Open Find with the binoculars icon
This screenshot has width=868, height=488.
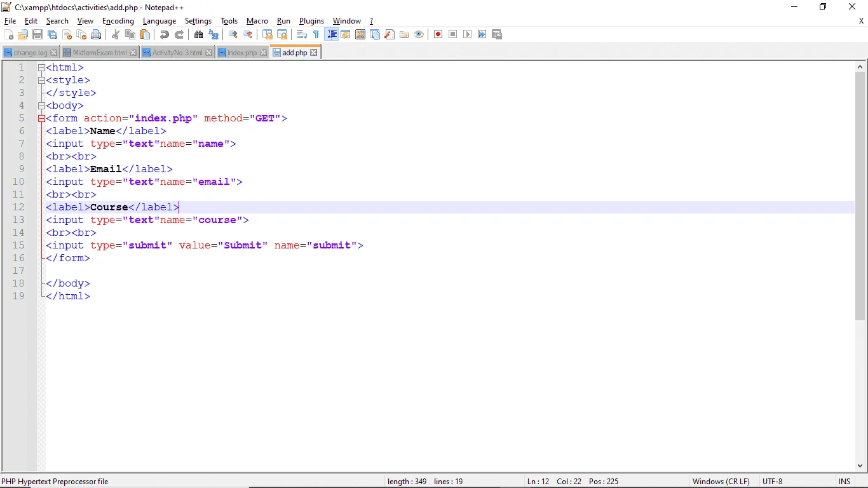199,34
